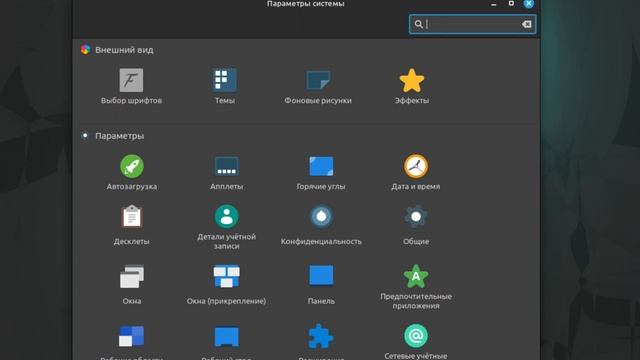Screen dimensions: 640x360
Task: Open the Общие gear icon
Action: tap(416, 216)
